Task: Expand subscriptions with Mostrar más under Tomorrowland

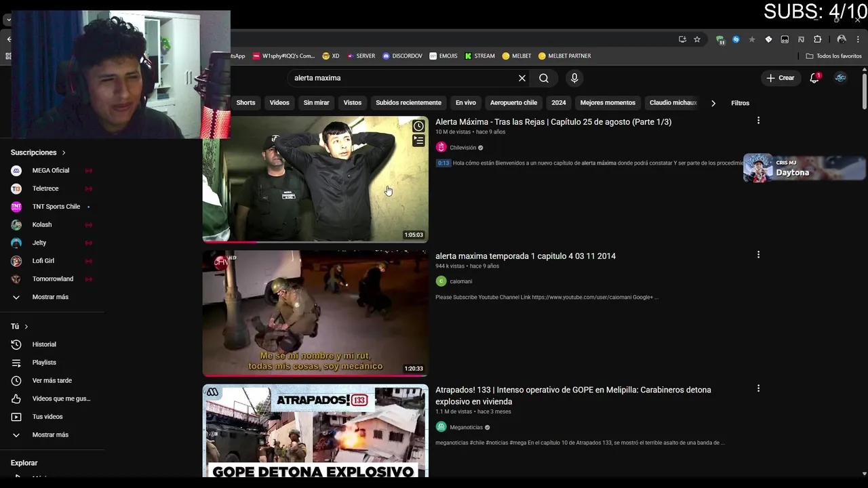Action: pos(51,297)
